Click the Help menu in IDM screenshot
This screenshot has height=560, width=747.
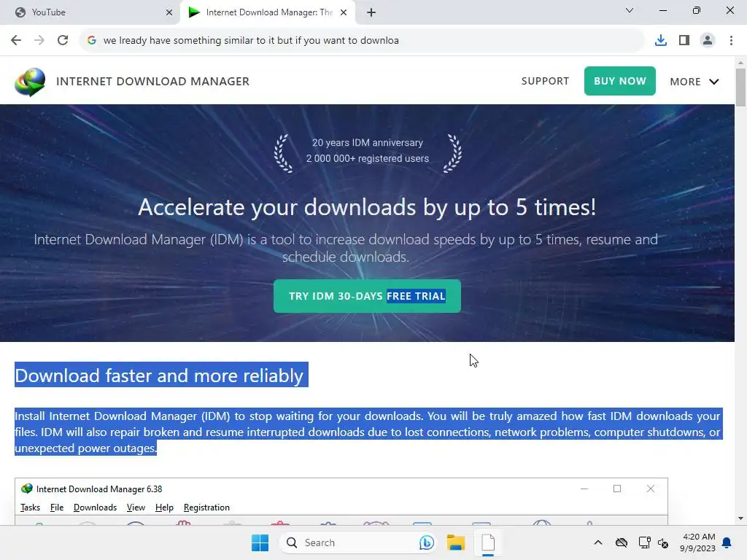click(x=164, y=507)
